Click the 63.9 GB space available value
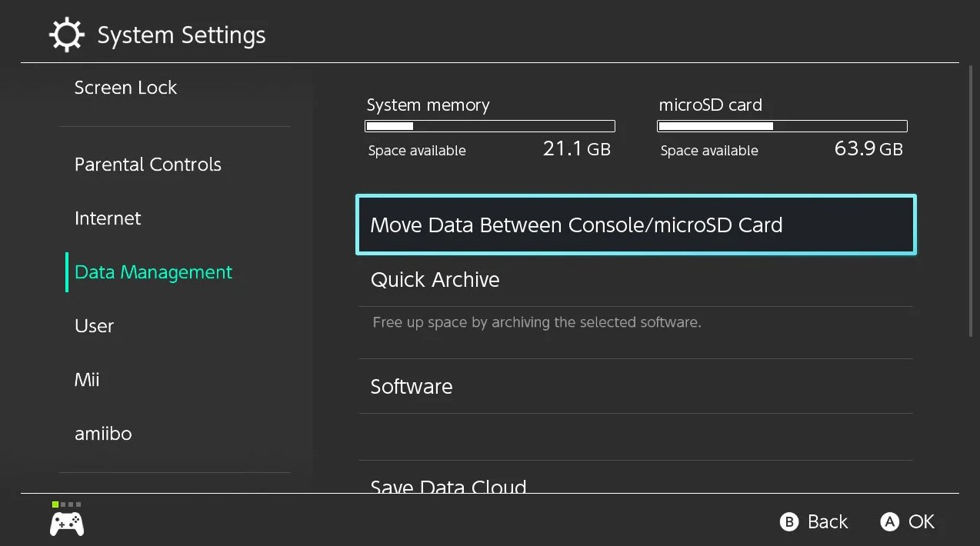Image resolution: width=980 pixels, height=546 pixels. (x=868, y=149)
